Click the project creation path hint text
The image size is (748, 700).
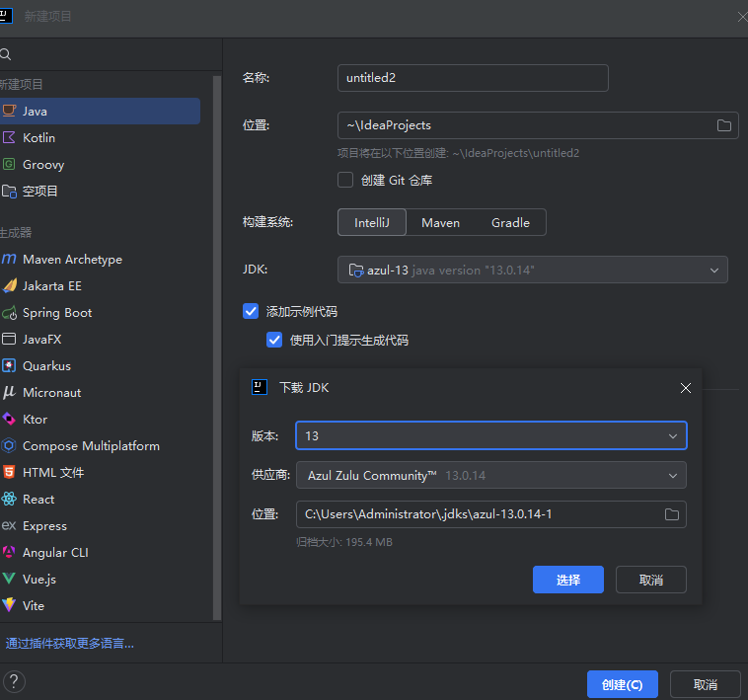tap(459, 153)
